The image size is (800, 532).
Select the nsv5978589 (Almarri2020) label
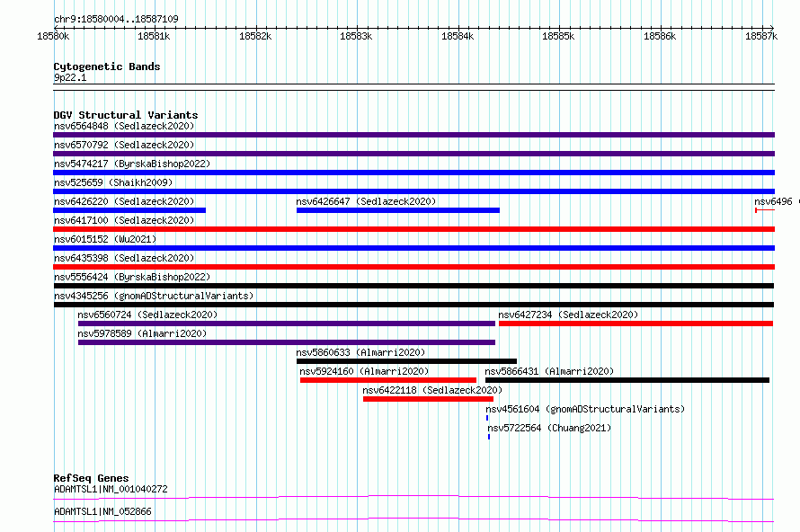point(142,333)
